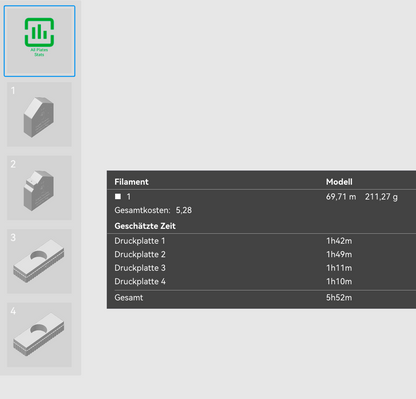Open the All Plates Stats view

39,41
